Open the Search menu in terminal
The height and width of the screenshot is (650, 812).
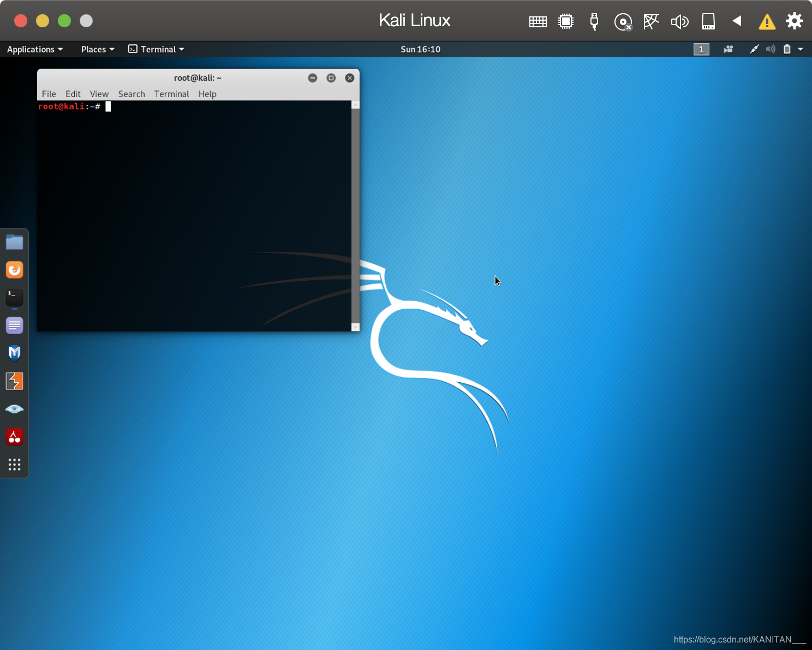(132, 94)
